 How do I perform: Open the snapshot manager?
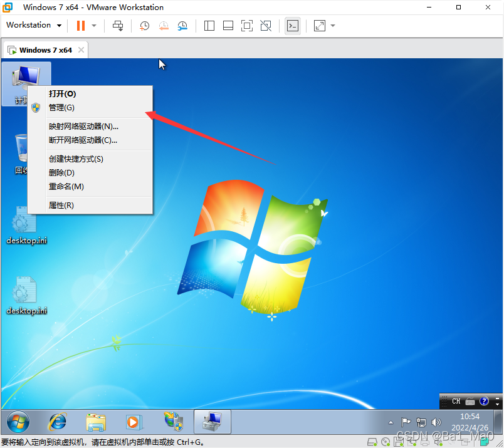[x=182, y=26]
